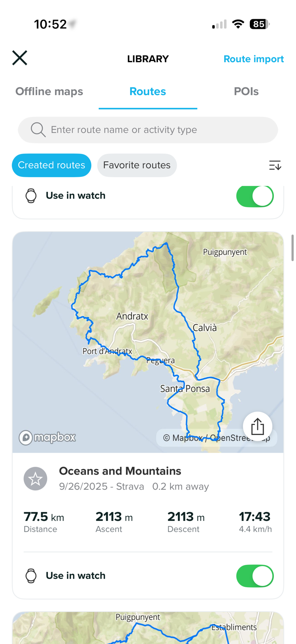Open the Puigpunyent route map below
Screen dimensions: 296x644
[x=148, y=629]
